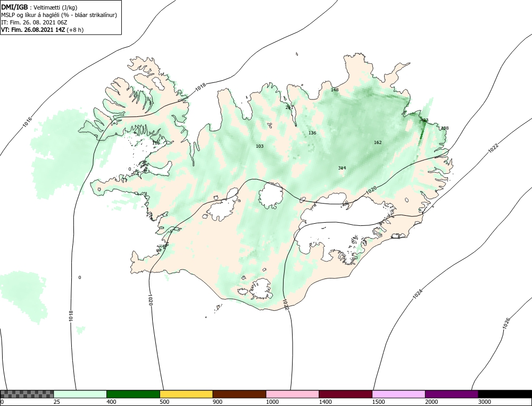Click the '3000' legend tick label
This screenshot has width=532, height=406.
485,402
